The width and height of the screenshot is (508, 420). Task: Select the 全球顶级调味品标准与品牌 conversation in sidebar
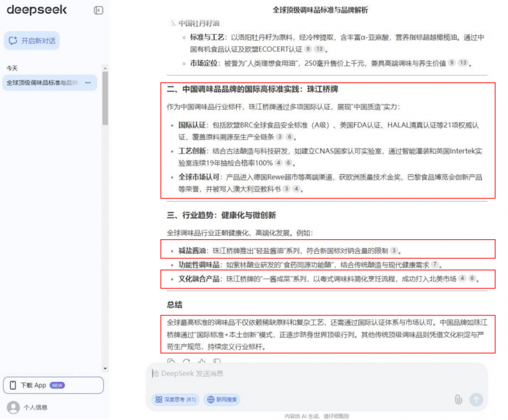pyautogui.click(x=50, y=83)
